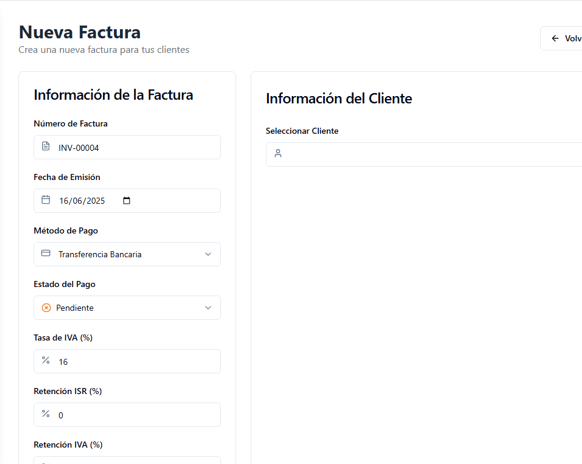Expand the Estado del Pago chevron

(x=208, y=308)
